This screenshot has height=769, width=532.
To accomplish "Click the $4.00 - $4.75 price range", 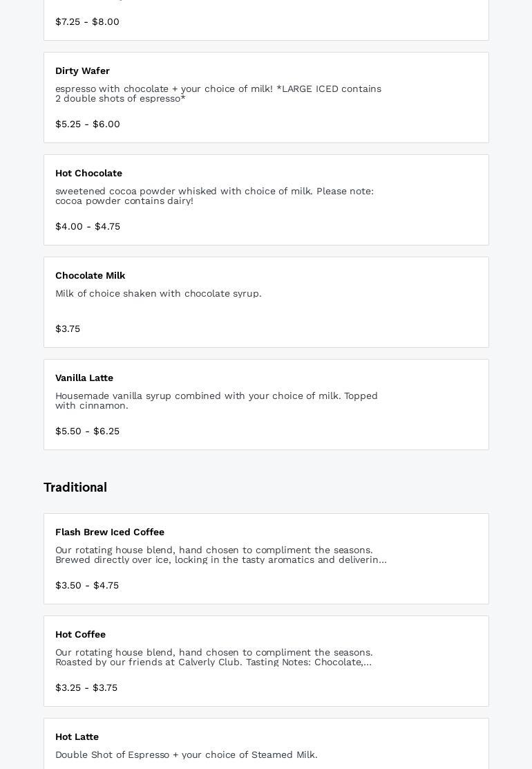I will pyautogui.click(x=88, y=226).
